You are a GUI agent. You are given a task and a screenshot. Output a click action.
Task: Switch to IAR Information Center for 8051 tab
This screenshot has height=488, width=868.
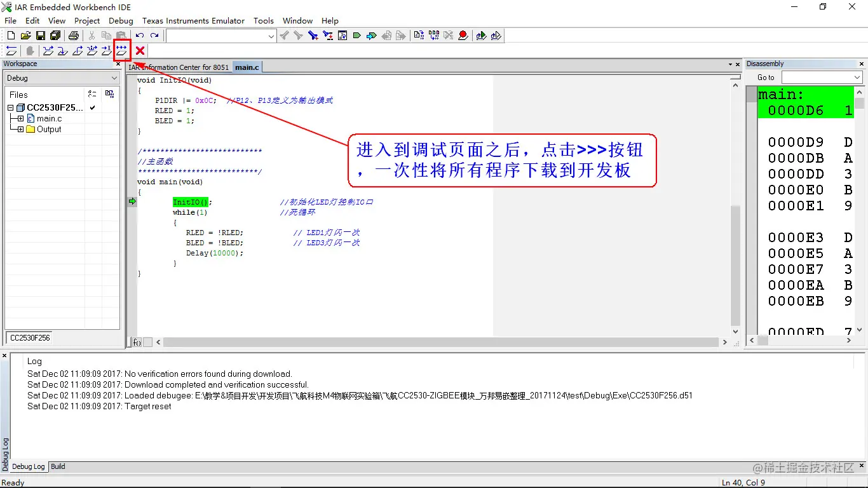click(x=179, y=67)
